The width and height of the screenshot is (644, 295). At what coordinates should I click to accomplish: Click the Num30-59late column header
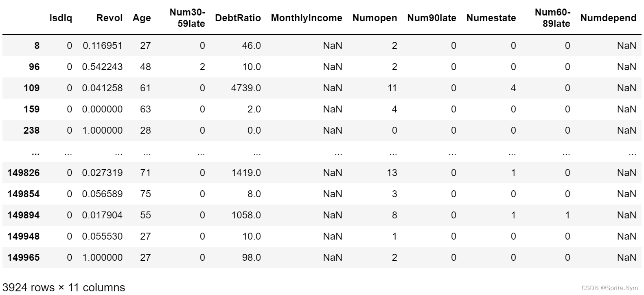pyautogui.click(x=187, y=18)
